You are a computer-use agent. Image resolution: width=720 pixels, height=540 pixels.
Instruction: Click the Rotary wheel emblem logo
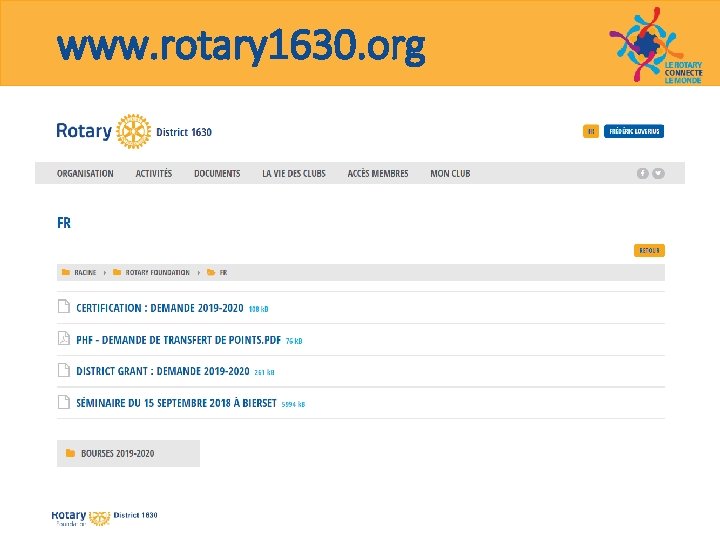click(x=133, y=131)
